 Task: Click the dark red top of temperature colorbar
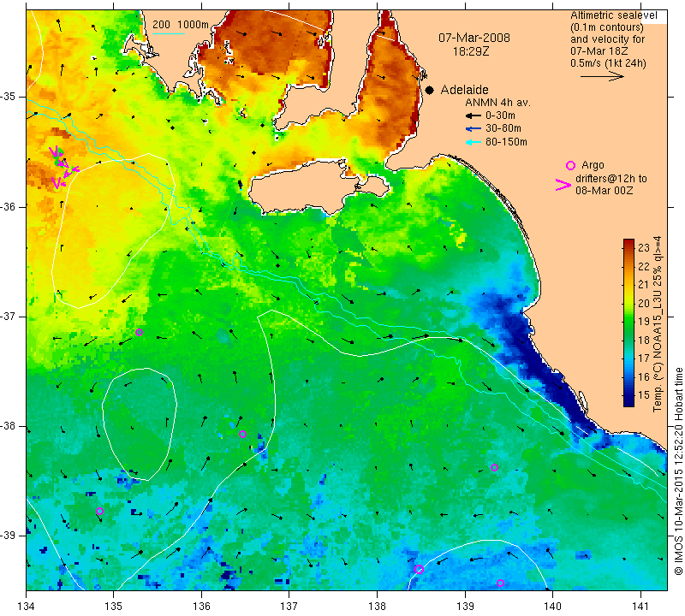(628, 243)
